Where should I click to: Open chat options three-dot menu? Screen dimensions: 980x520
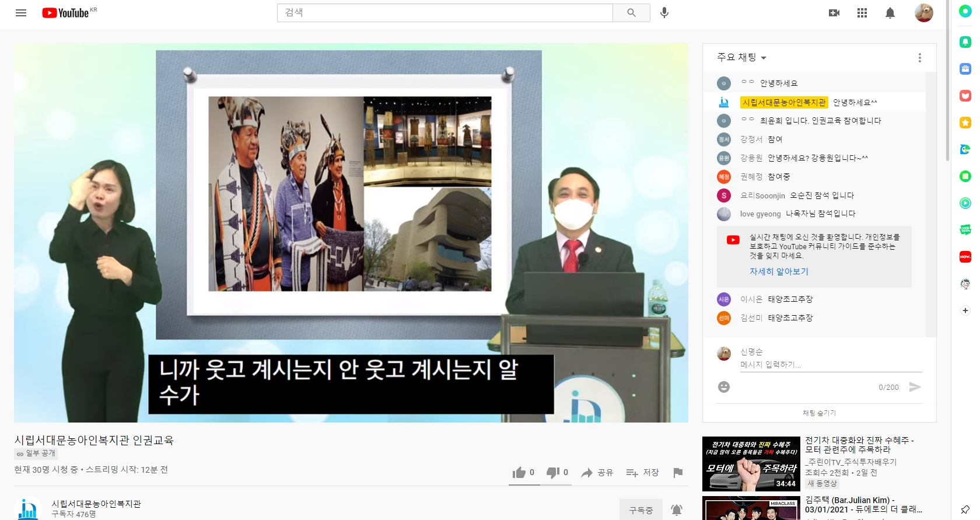point(920,58)
